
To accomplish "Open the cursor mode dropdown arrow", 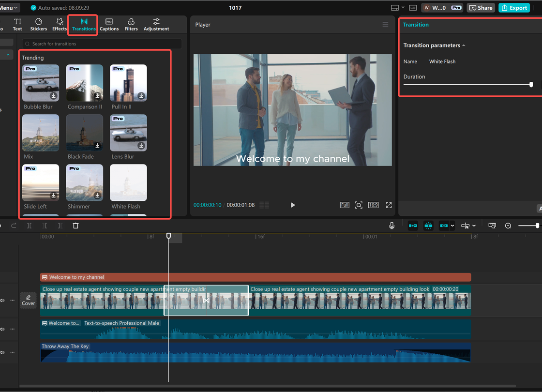I will 474,226.
